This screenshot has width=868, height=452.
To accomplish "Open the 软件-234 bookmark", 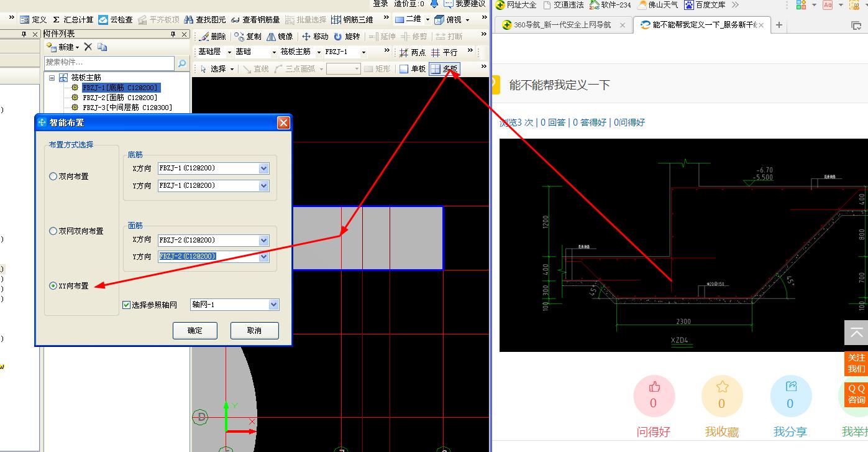I will pyautogui.click(x=610, y=5).
